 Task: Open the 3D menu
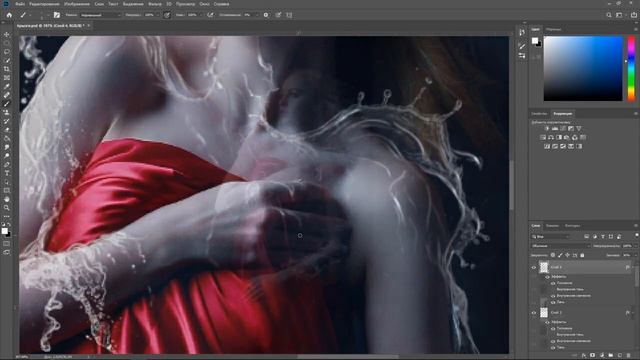point(169,4)
